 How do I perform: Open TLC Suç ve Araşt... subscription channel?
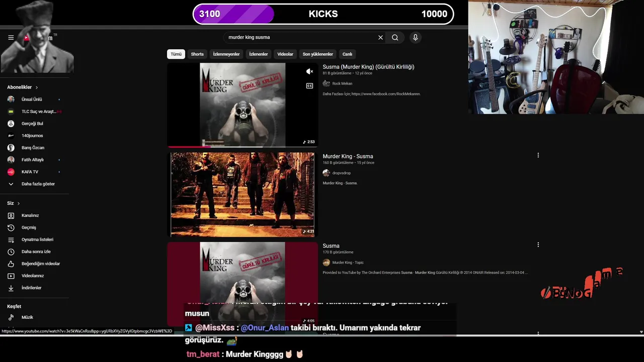pyautogui.click(x=34, y=112)
